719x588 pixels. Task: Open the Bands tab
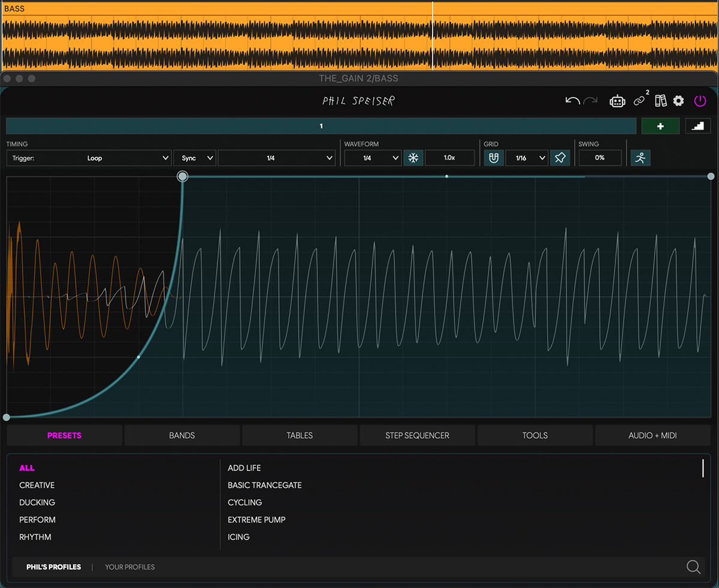coord(182,436)
